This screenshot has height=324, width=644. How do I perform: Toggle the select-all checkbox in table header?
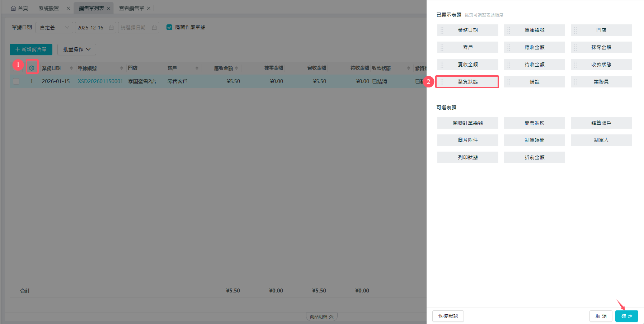coord(16,68)
